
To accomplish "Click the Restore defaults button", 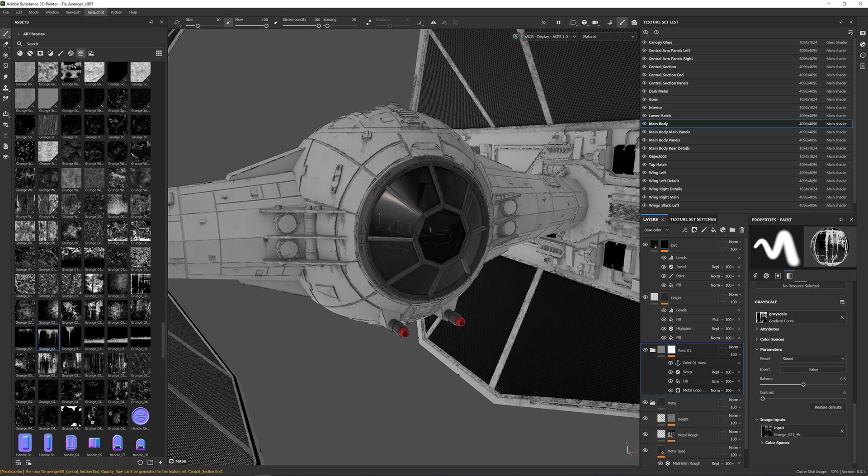I will (x=828, y=407).
